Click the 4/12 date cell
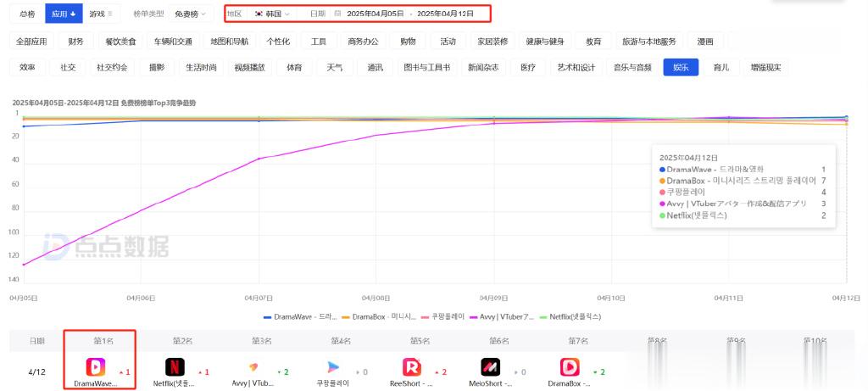Viewport: 868px width, 391px height. (36, 371)
